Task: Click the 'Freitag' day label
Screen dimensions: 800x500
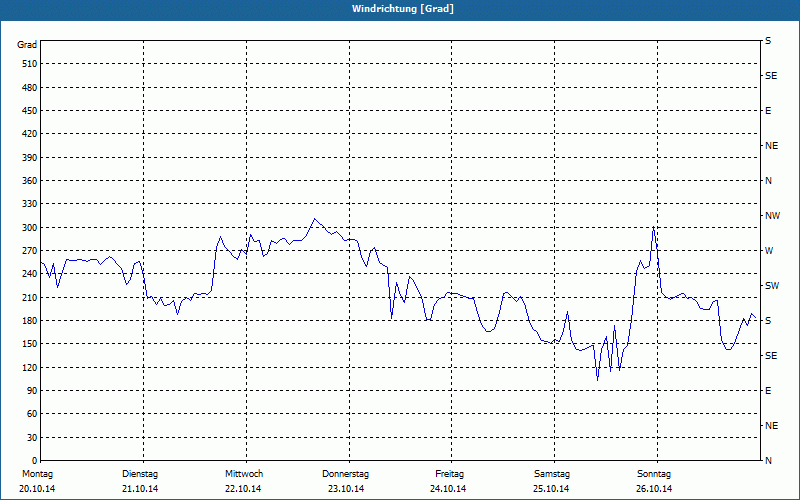Action: coord(449,474)
